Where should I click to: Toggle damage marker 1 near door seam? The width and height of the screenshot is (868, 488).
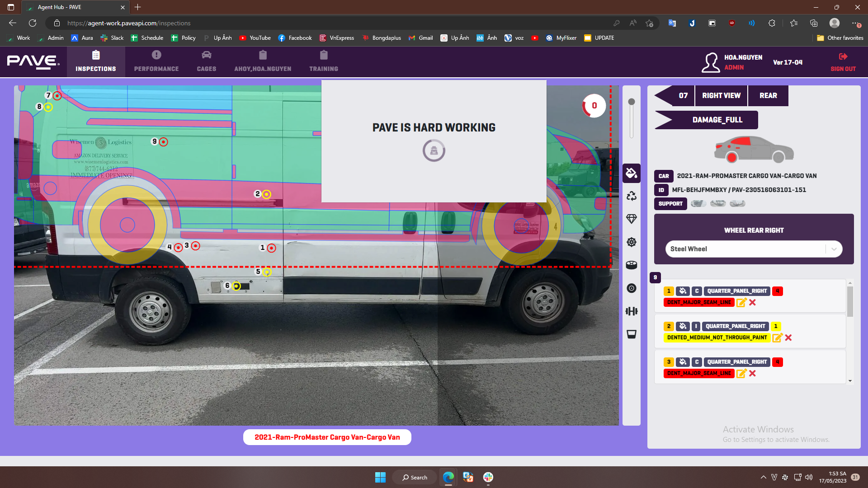pos(271,248)
